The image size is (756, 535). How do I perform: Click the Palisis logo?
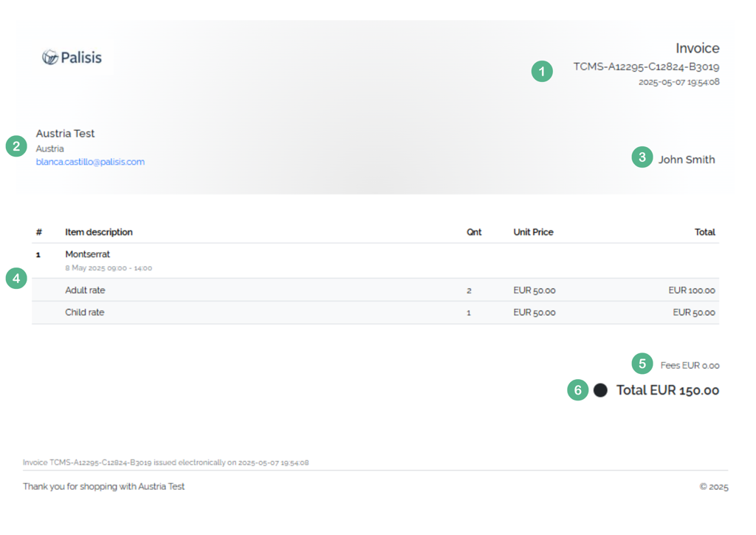coord(72,58)
